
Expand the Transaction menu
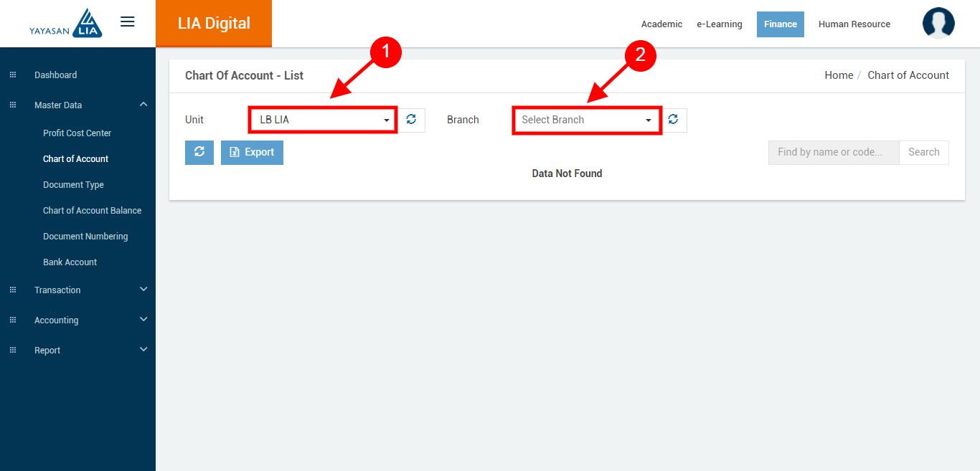[x=143, y=290]
